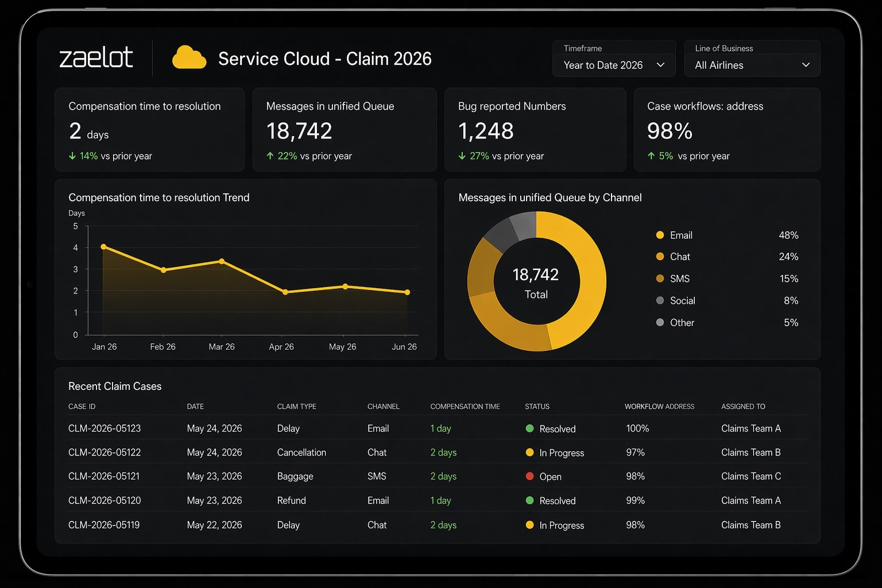This screenshot has width=882, height=588.
Task: Click the Chat legend color dot
Action: [x=660, y=257]
